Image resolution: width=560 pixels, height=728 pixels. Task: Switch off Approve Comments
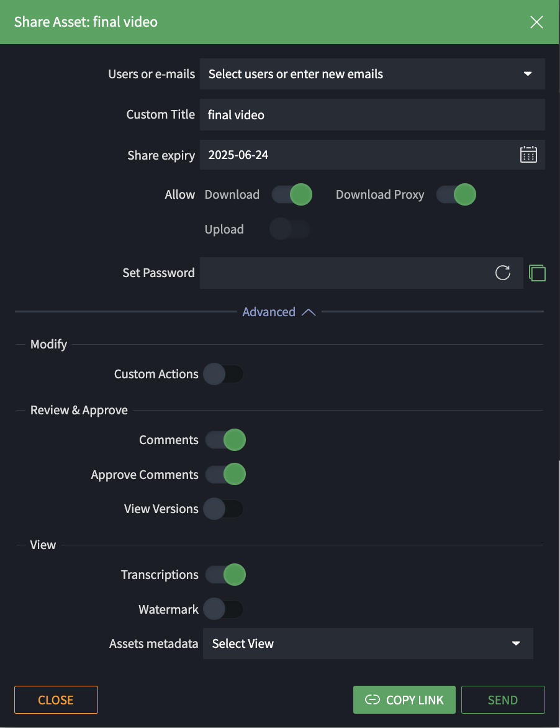point(225,474)
